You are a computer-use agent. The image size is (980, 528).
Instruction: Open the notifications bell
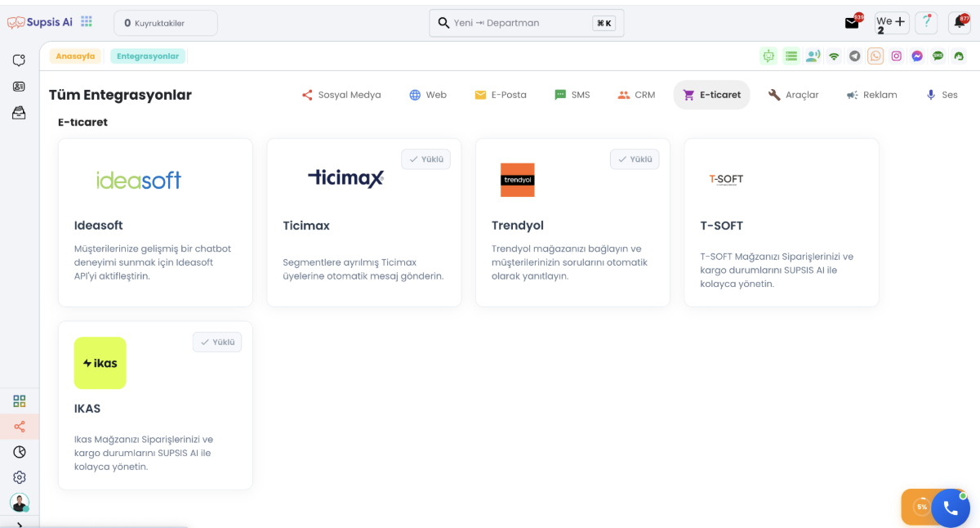[960, 22]
